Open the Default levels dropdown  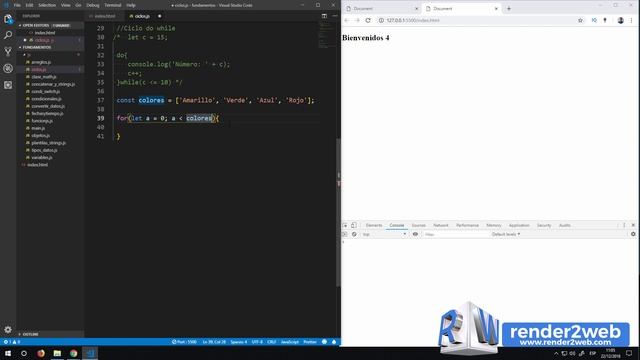[x=506, y=234]
